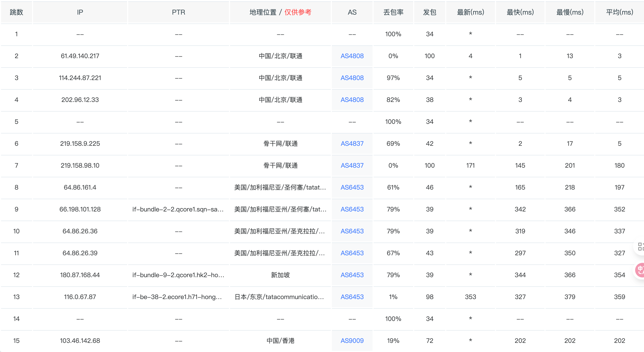Select the 新加坡 location cell
Screen dimensions: 644x352
[280, 275]
